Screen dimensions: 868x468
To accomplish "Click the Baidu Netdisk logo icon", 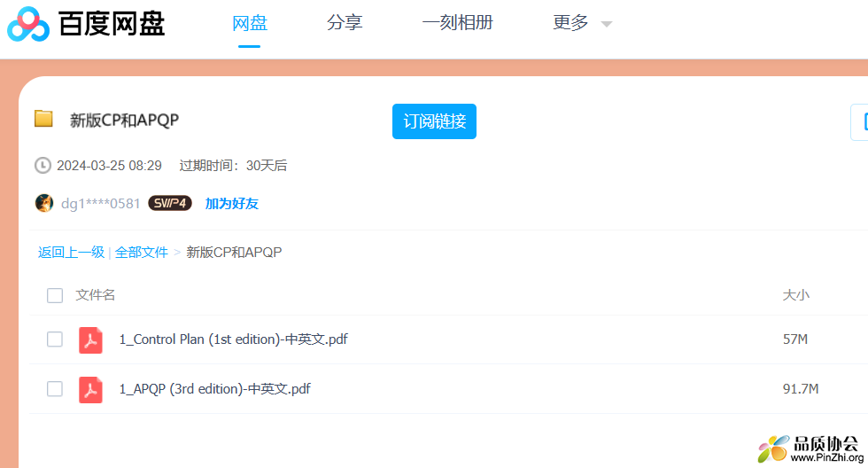I will pyautogui.click(x=28, y=24).
